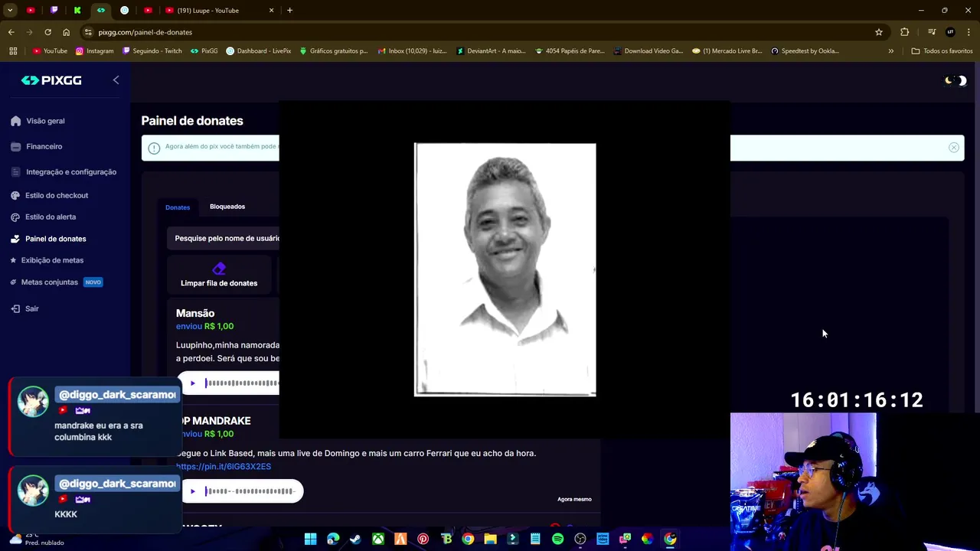Switch to the Twitch browser tab
The height and width of the screenshot is (551, 980).
pos(54,11)
